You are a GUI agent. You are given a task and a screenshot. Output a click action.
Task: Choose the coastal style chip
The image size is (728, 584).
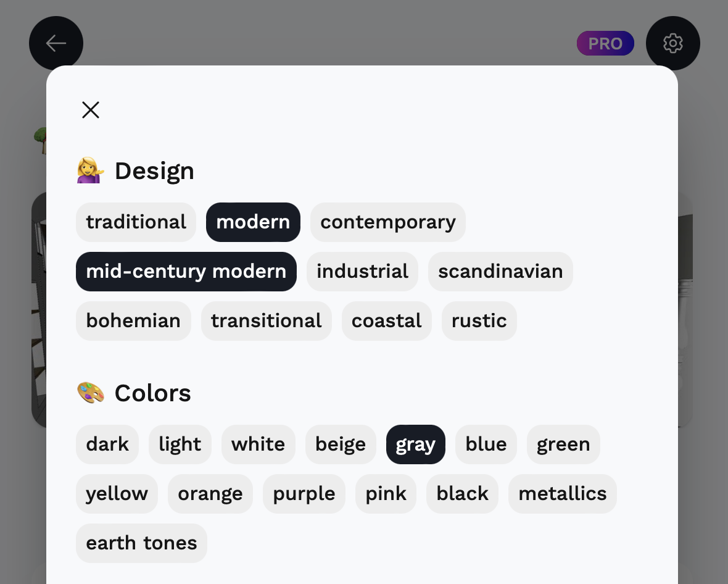387,321
